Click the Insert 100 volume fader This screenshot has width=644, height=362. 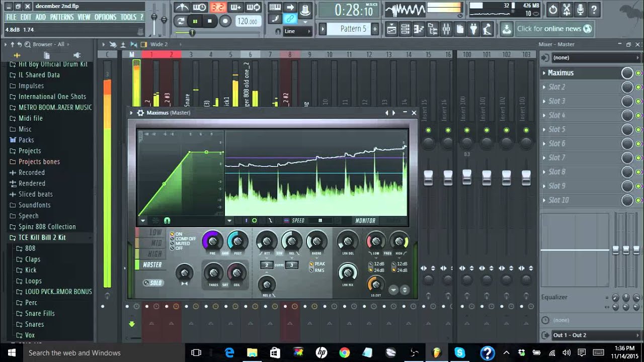[467, 177]
